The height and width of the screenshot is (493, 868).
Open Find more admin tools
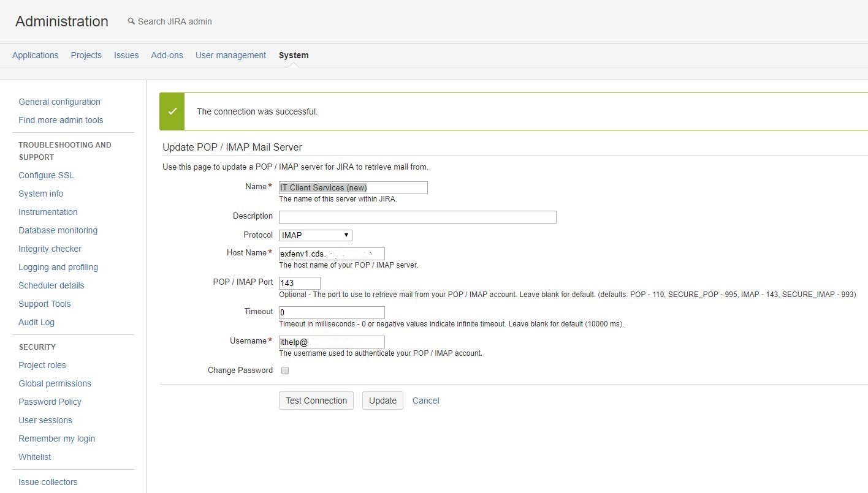[x=61, y=120]
